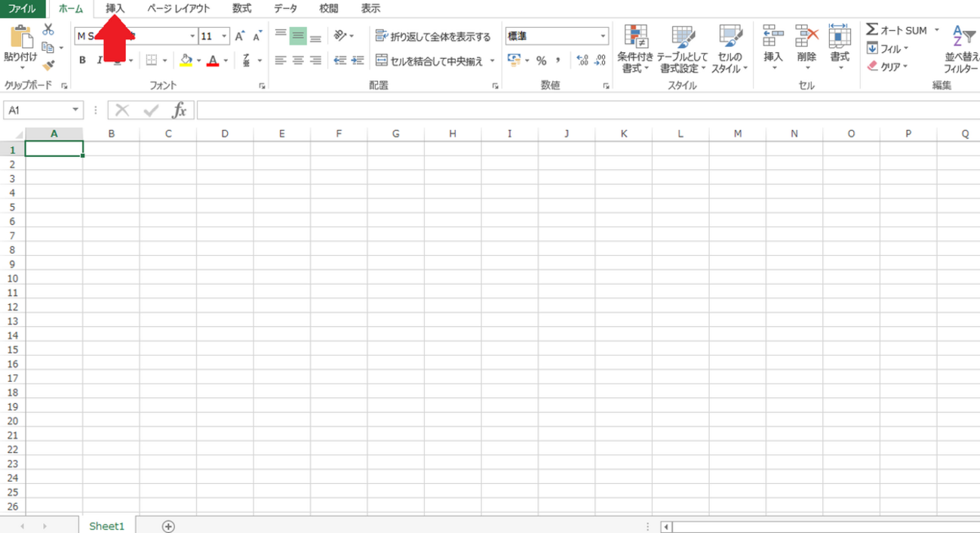
Task: Decrease decimal places
Action: (600, 60)
